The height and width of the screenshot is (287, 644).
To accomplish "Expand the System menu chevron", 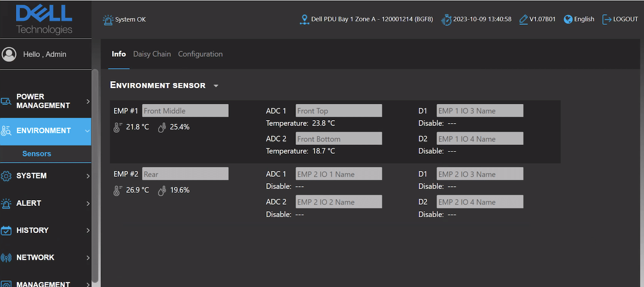I will point(88,176).
